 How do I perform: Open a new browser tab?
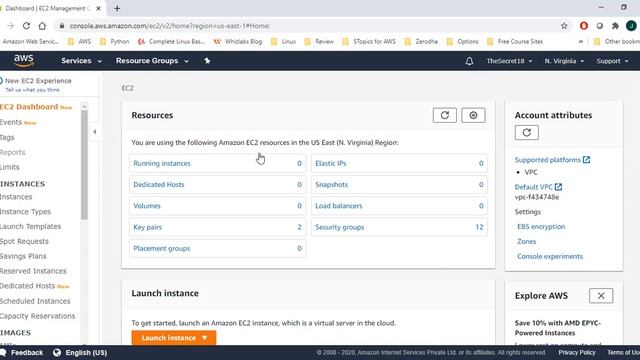coord(117,8)
